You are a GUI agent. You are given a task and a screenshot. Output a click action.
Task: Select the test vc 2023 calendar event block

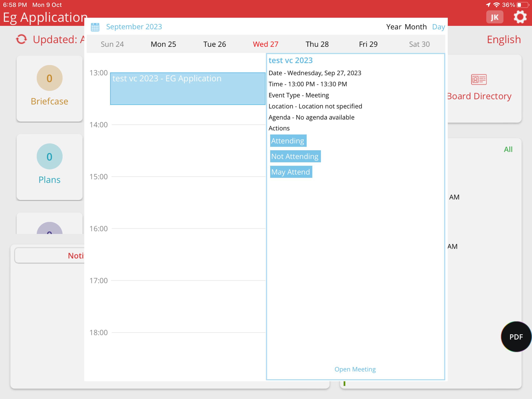click(188, 89)
